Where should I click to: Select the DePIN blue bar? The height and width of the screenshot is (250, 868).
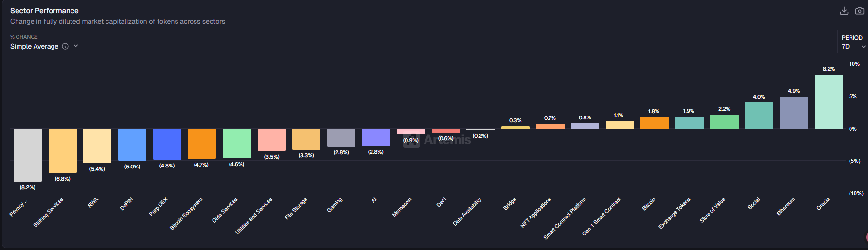click(132, 144)
